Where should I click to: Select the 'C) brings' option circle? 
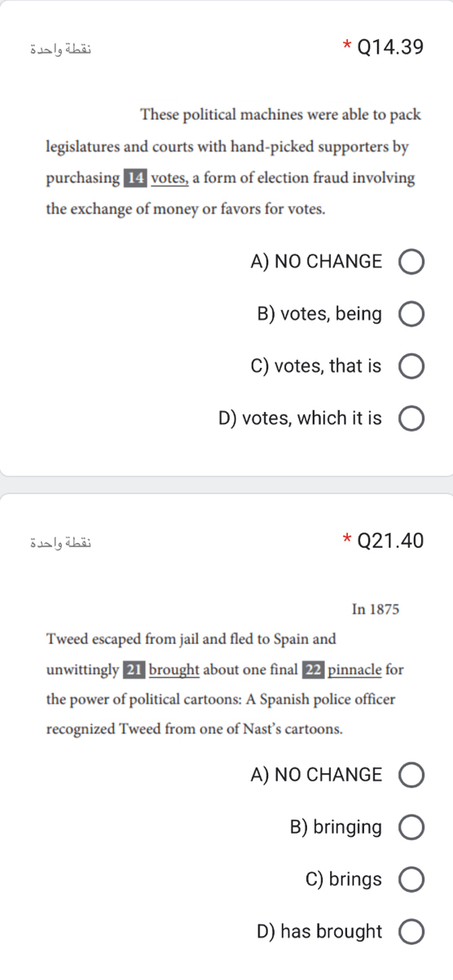coord(411,880)
